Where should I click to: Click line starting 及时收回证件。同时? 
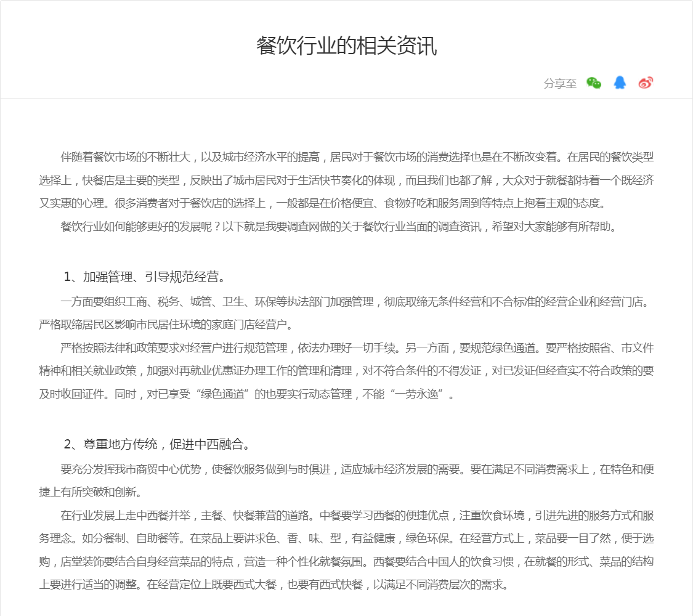point(246,394)
